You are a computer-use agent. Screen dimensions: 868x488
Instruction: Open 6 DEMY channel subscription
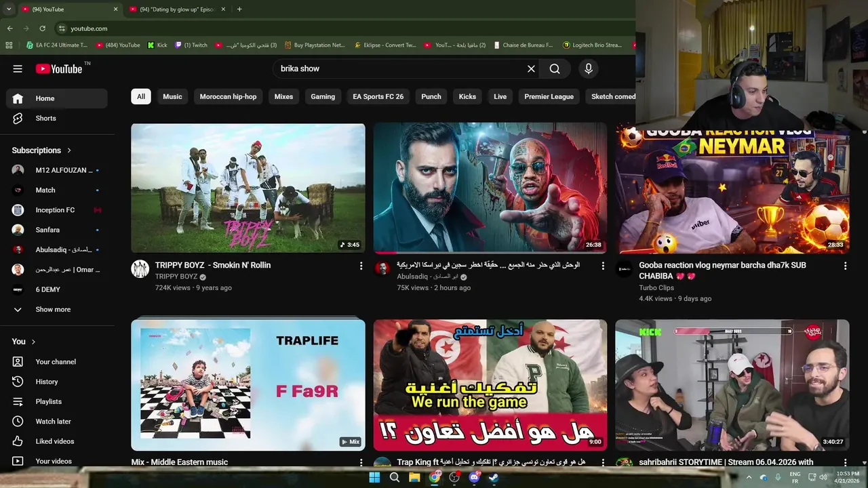pos(56,289)
